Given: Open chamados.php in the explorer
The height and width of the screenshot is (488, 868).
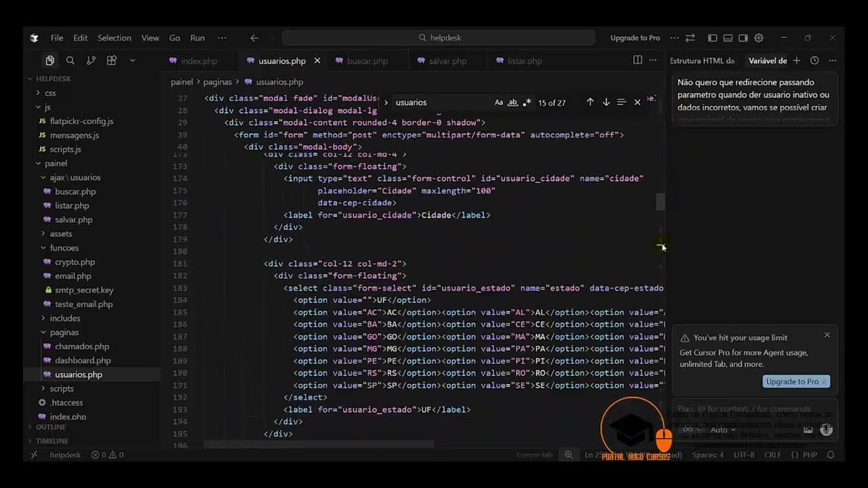Looking at the screenshot, I should [81, 346].
